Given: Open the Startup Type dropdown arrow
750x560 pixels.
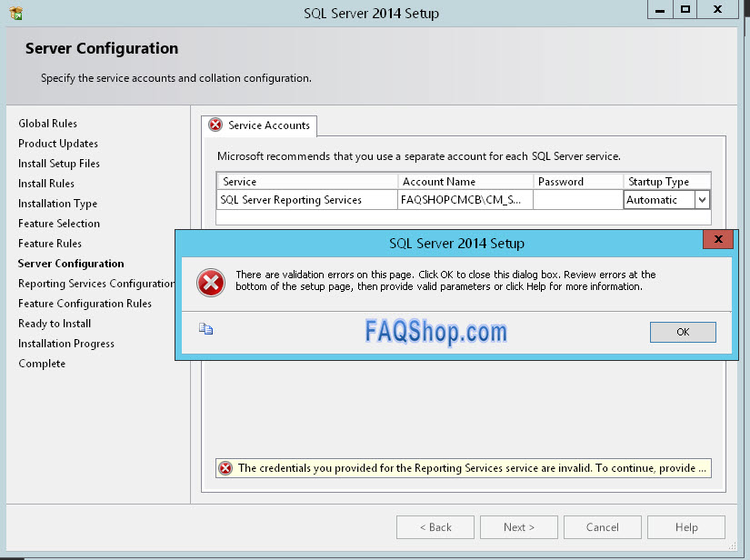Looking at the screenshot, I should pos(702,200).
